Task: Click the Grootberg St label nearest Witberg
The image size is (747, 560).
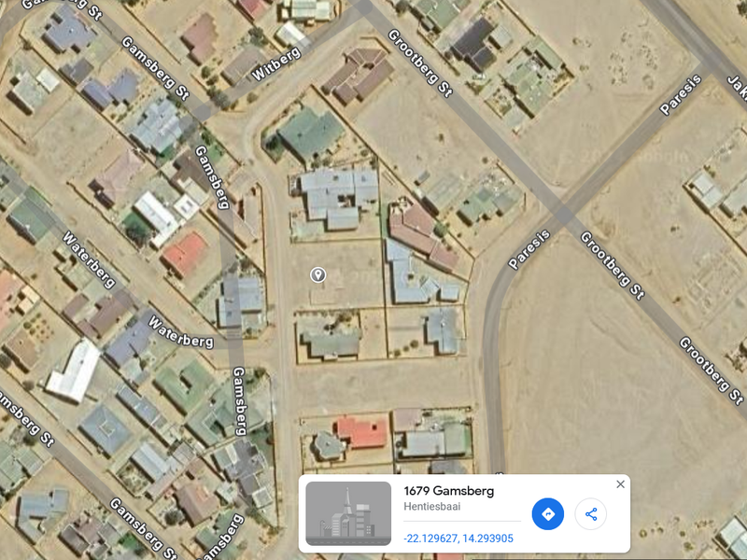Action: [x=419, y=63]
